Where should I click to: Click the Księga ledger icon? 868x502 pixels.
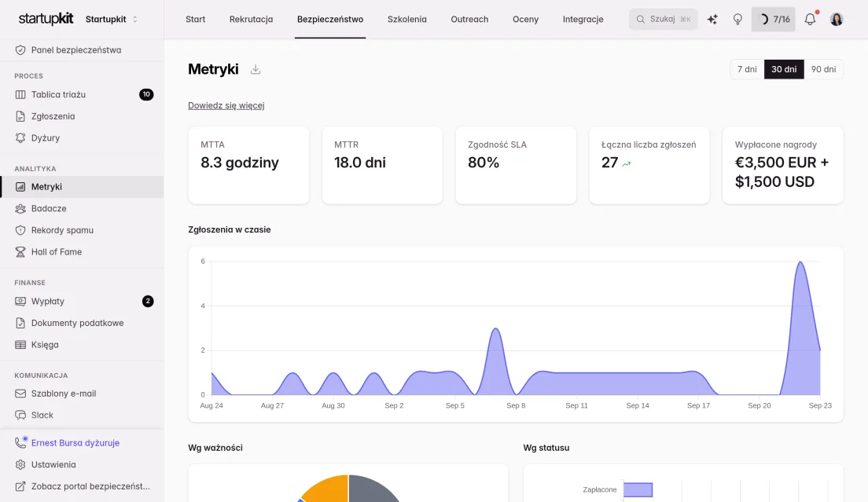click(x=20, y=344)
